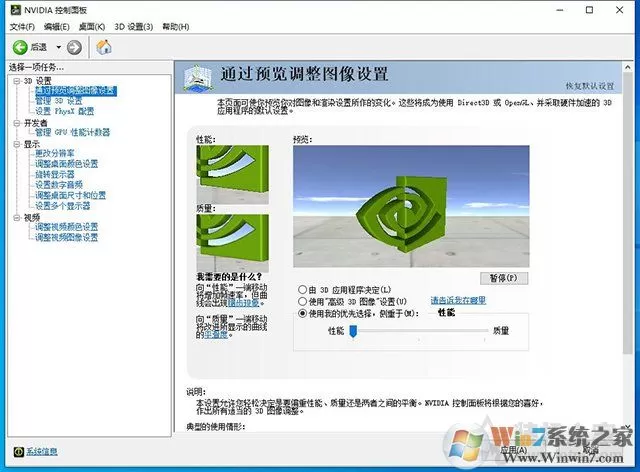
Task: Select 调整视频颜色设置 tree item
Action: pyautogui.click(x=67, y=227)
